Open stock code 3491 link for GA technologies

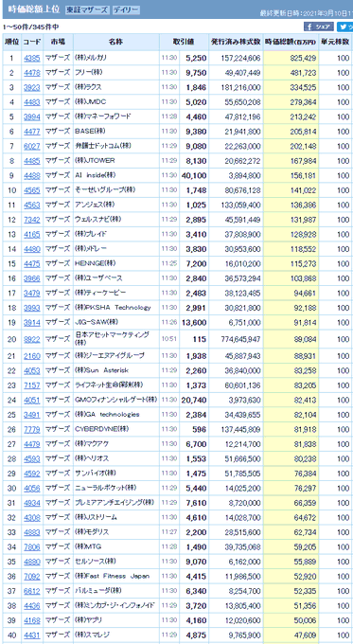click(x=31, y=415)
